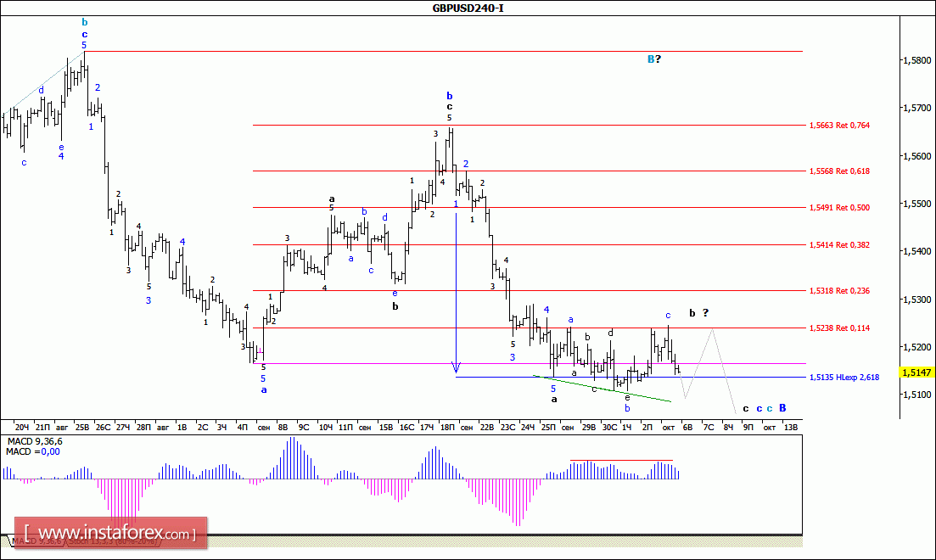This screenshot has width=936, height=560.
Task: Click the 1,5400 price axis label
Action: coord(918,251)
